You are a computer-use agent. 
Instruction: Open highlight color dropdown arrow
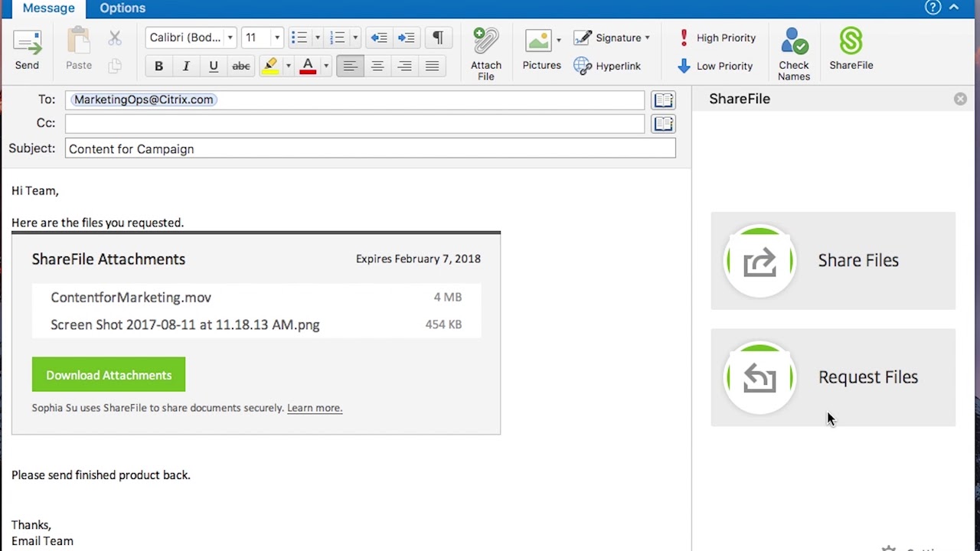tap(288, 66)
